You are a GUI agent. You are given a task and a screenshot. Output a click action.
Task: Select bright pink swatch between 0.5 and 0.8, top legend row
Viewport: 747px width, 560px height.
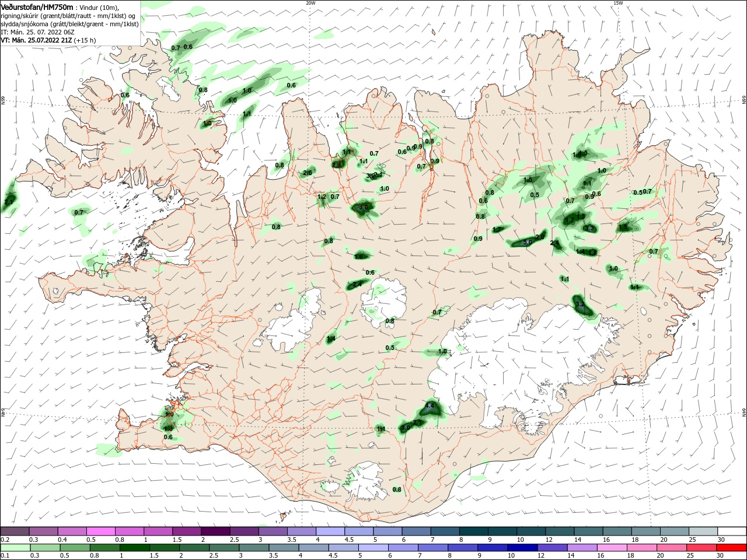click(100, 531)
